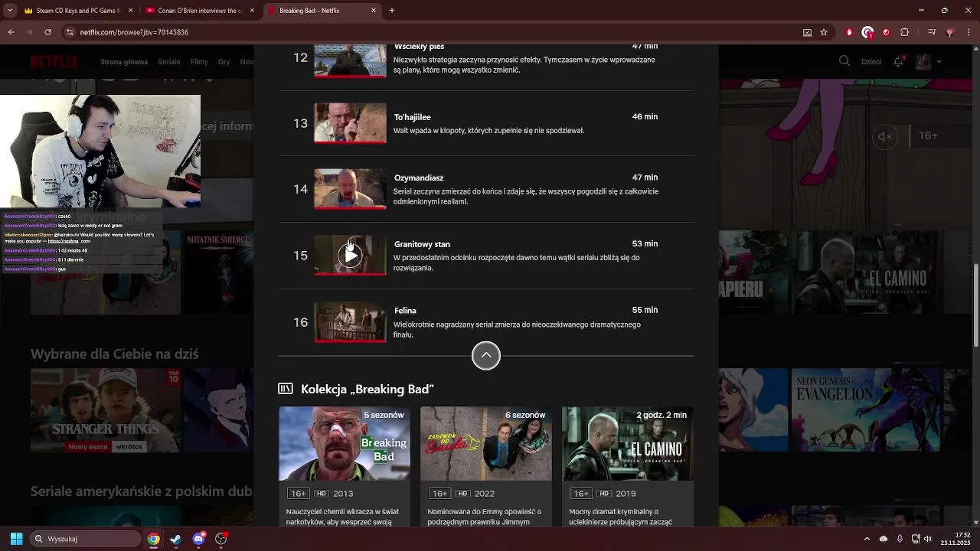
Task: Open the extension with the red badge
Action: point(867,32)
